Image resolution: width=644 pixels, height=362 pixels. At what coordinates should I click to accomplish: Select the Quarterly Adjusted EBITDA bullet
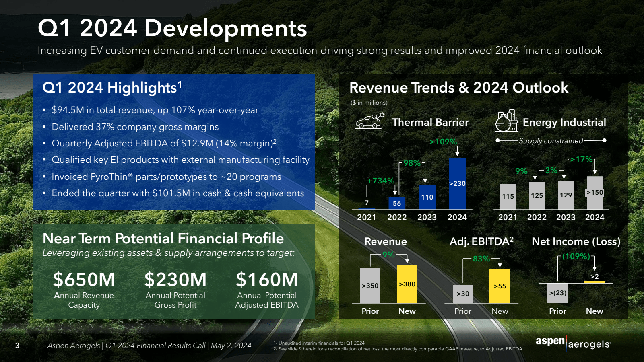pos(164,144)
